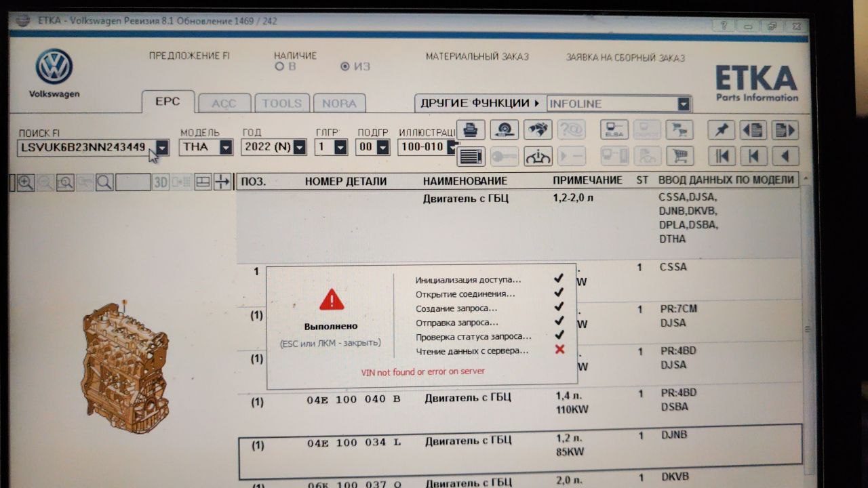Image resolution: width=868 pixels, height=488 pixels.
Task: Click 'VIN not found or error on server' message
Action: click(x=423, y=371)
